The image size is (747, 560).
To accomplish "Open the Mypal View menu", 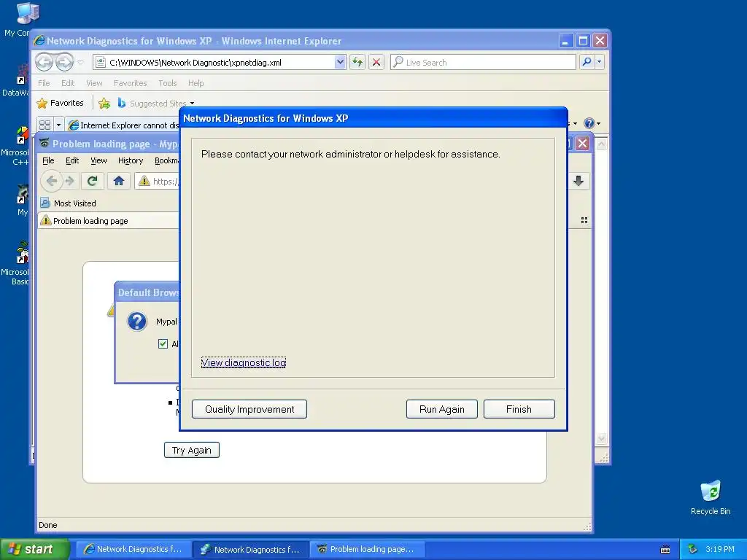I will pyautogui.click(x=98, y=160).
